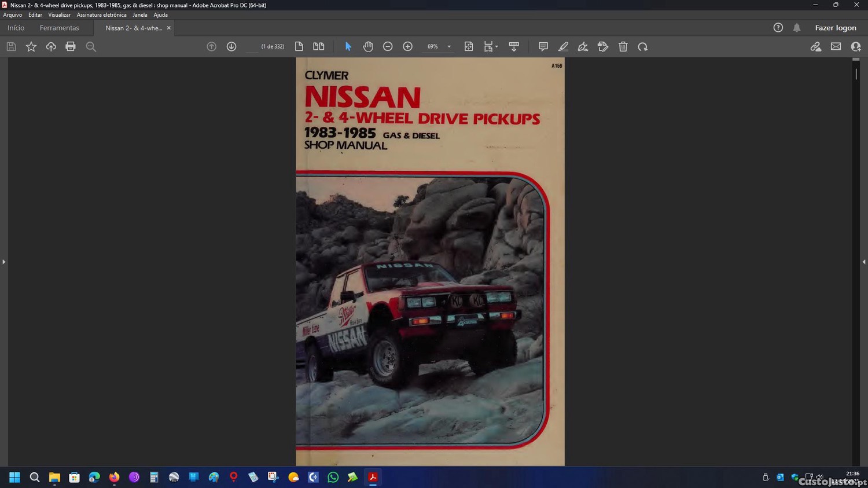Star this file as favorite
The width and height of the screenshot is (868, 488).
(31, 46)
